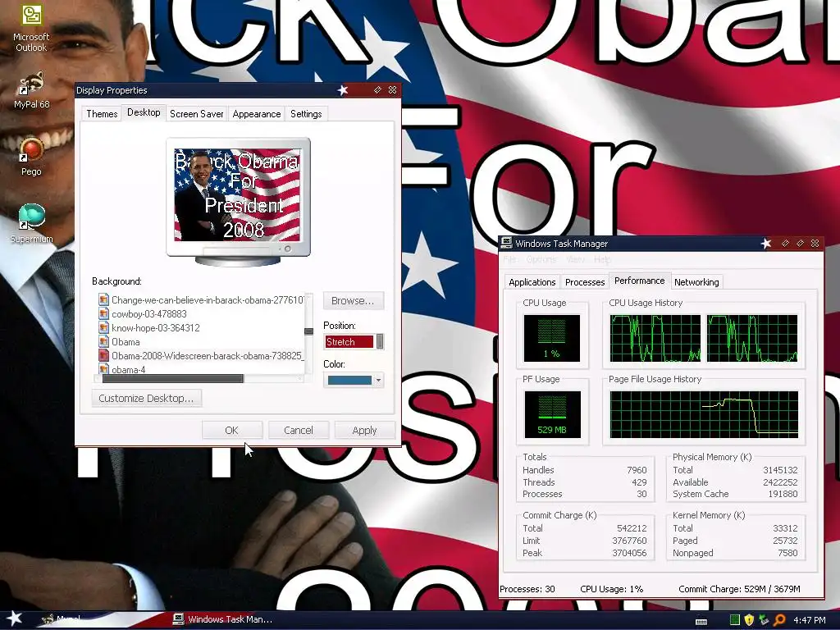Click the background list vertical scrollbar thumb
This screenshot has height=630, width=840.
(308, 331)
